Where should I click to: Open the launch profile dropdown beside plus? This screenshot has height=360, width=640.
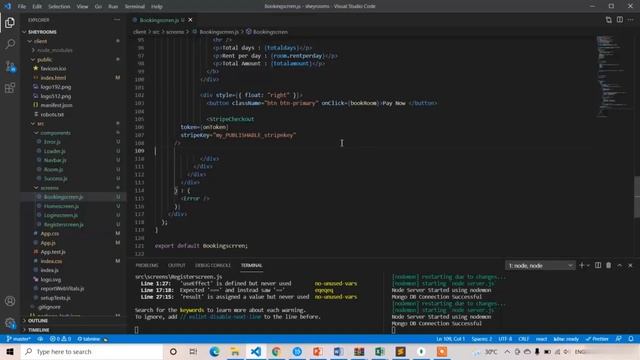coord(588,266)
